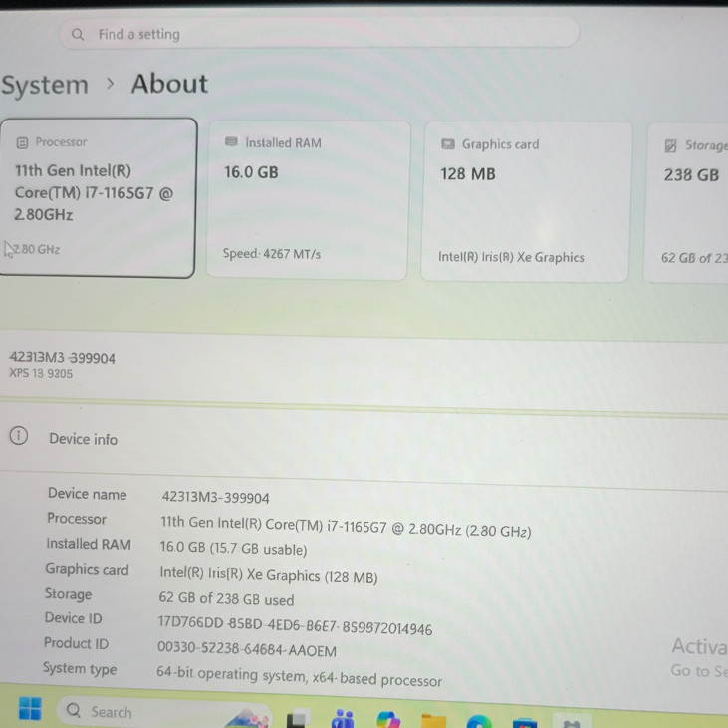Select the Storage summary card
This screenshot has width=728, height=728.
tap(686, 203)
